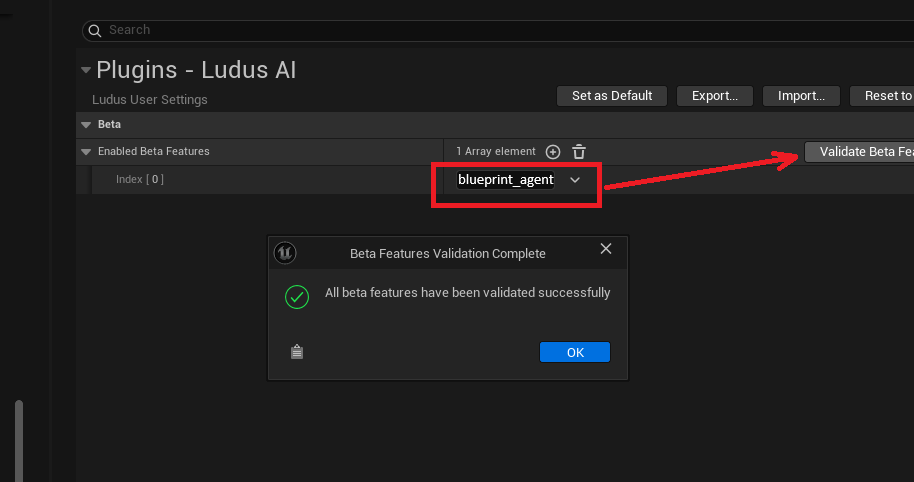914x482 pixels.
Task: Click the 'Beta Features Validation Complete' title
Action: coord(448,254)
